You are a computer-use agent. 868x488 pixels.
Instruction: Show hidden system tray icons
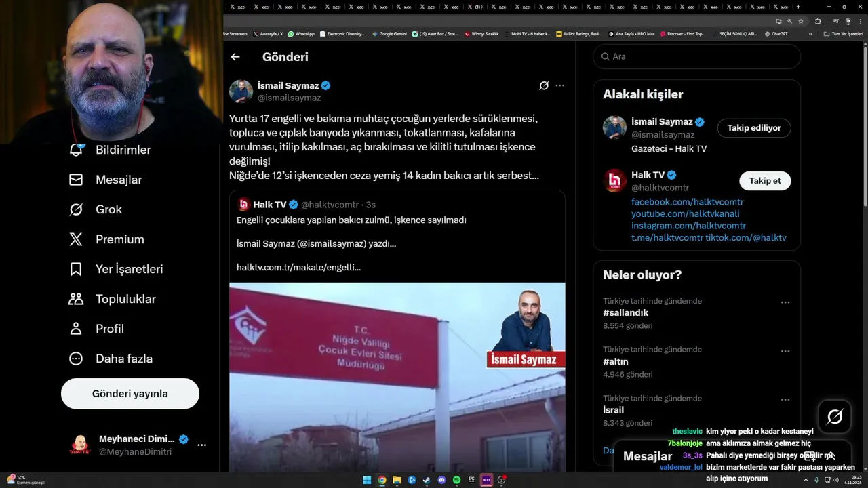coord(805,480)
